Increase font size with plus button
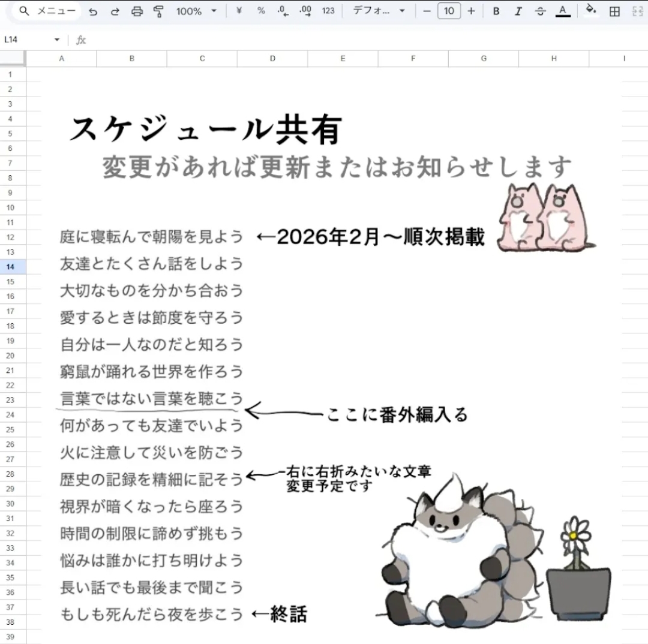Viewport: 648px width, 644px height. click(471, 11)
